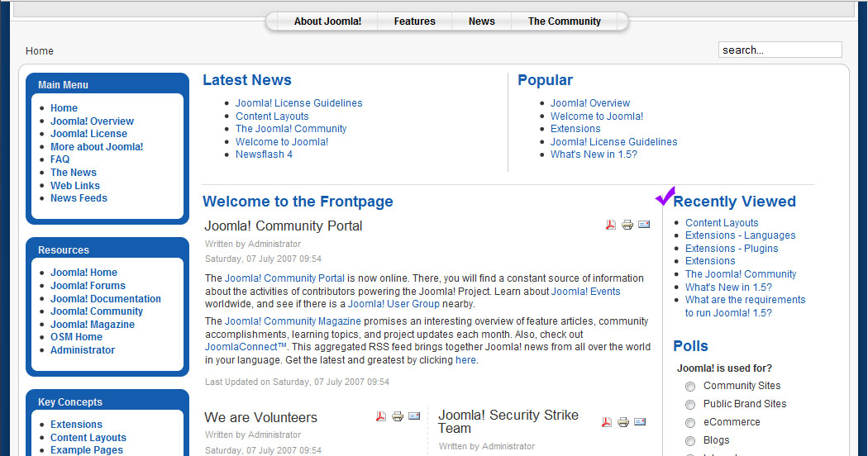This screenshot has height=456, width=868.
Task: Open Welcome to Joomla! in Popular list
Action: [597, 116]
